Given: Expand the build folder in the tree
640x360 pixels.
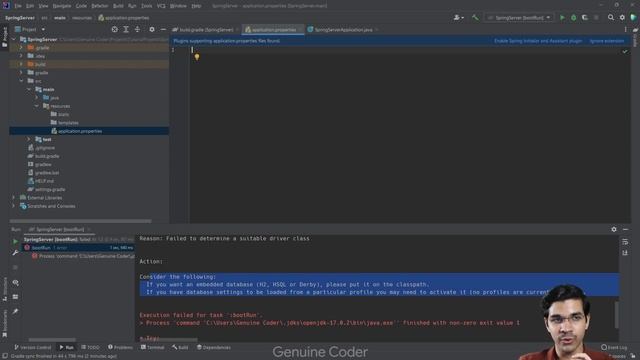Looking at the screenshot, I should [21, 64].
